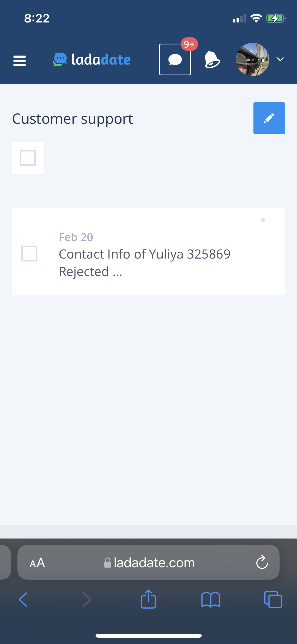Screen dimensions: 297x644
Task: Tap the Safari share icon
Action: click(x=148, y=599)
